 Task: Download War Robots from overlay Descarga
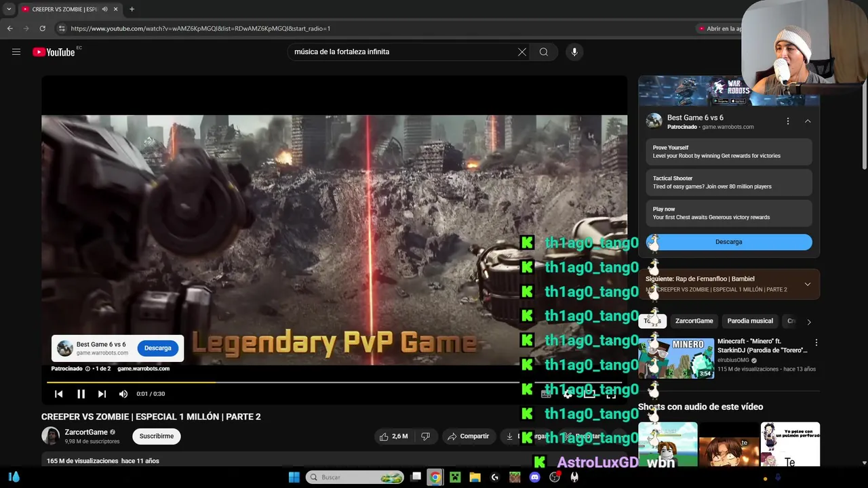click(x=157, y=348)
